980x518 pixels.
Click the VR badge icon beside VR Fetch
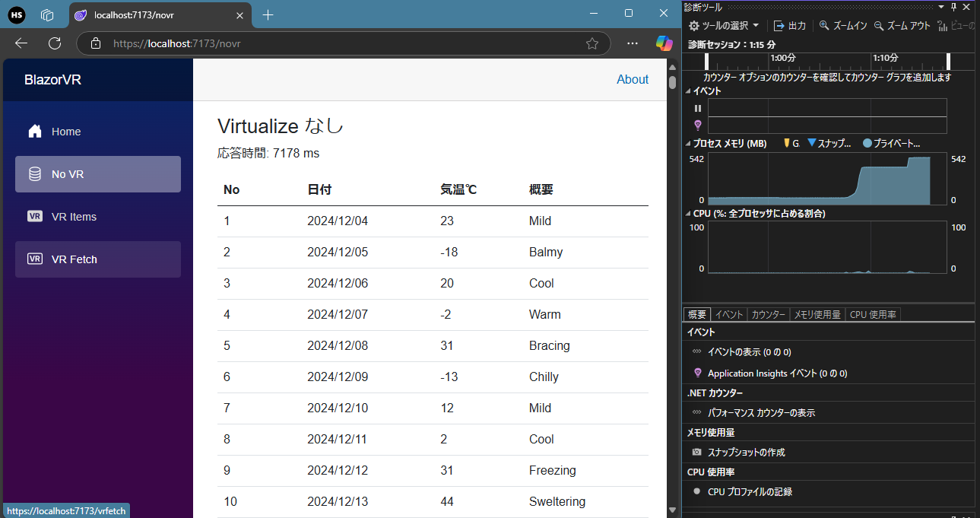(x=35, y=259)
